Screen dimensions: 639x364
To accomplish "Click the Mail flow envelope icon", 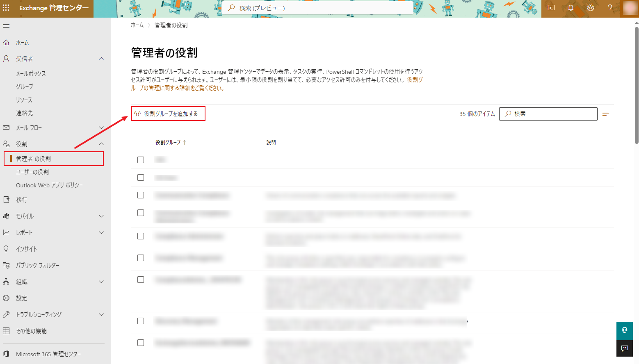I will tap(6, 128).
